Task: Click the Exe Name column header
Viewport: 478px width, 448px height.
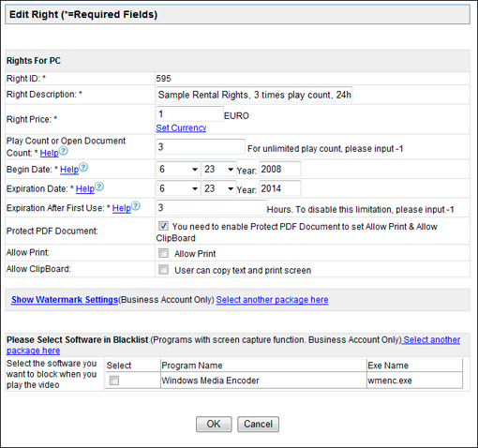Action: [x=388, y=366]
